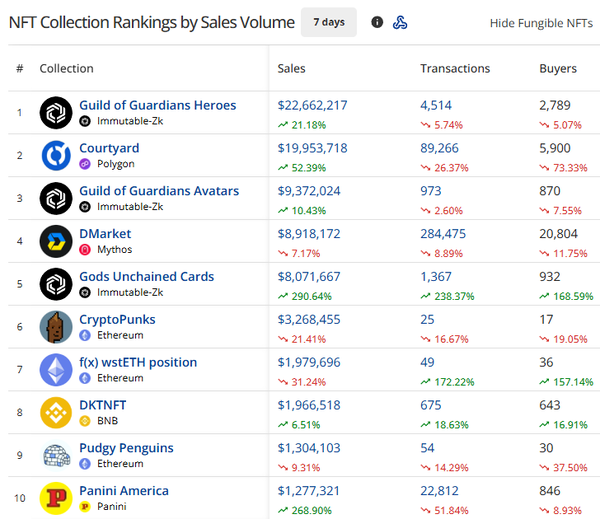
Task: Click the Mythos chain label
Action: (114, 250)
